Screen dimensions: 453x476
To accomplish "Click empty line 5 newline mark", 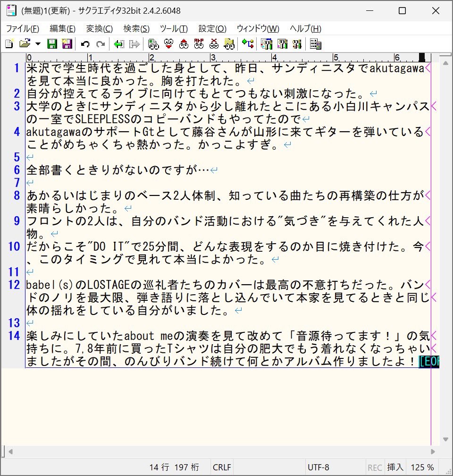I will point(30,157).
